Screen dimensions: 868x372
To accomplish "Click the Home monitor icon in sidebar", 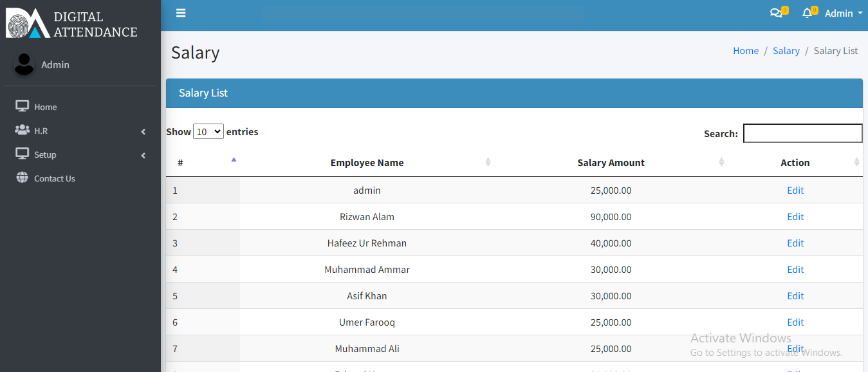I will pos(23,106).
